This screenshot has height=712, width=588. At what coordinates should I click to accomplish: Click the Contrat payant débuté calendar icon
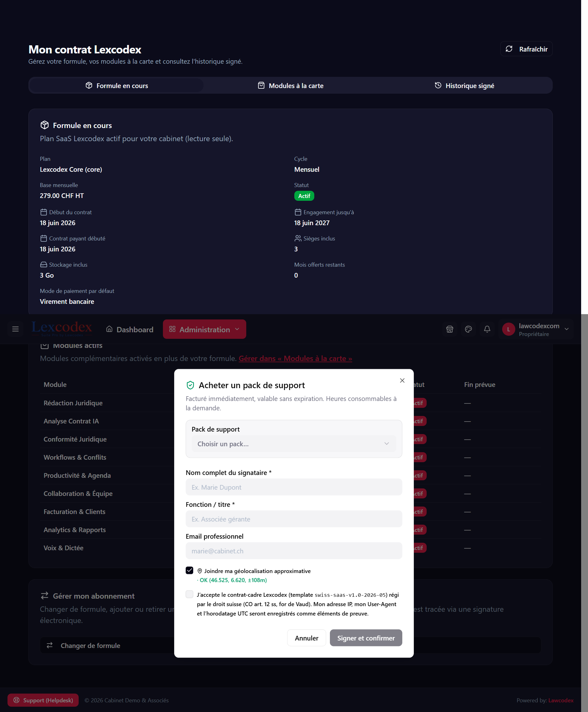[43, 239]
